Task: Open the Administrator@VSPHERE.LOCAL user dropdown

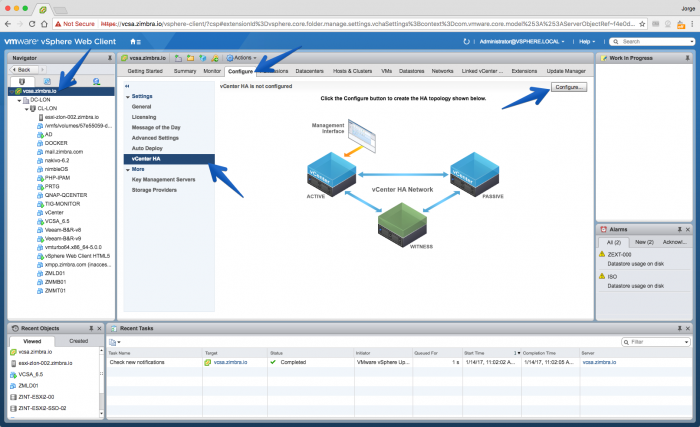Action: [x=522, y=42]
